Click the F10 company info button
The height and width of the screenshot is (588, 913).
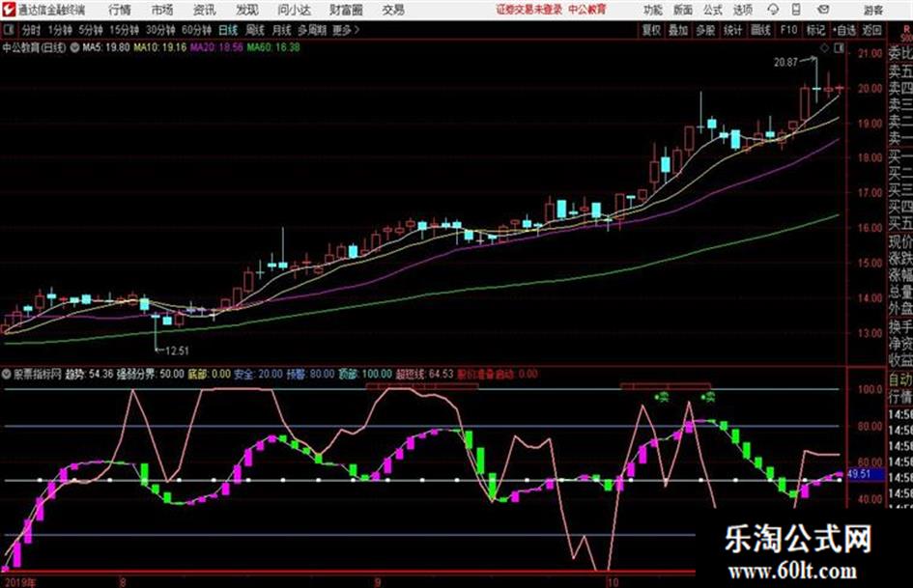pyautogui.click(x=788, y=30)
